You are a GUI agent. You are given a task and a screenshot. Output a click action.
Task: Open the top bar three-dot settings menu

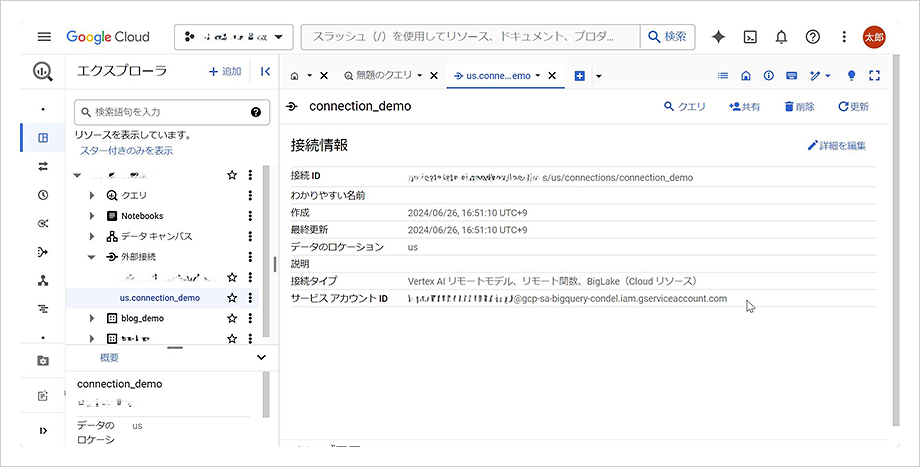(x=844, y=37)
